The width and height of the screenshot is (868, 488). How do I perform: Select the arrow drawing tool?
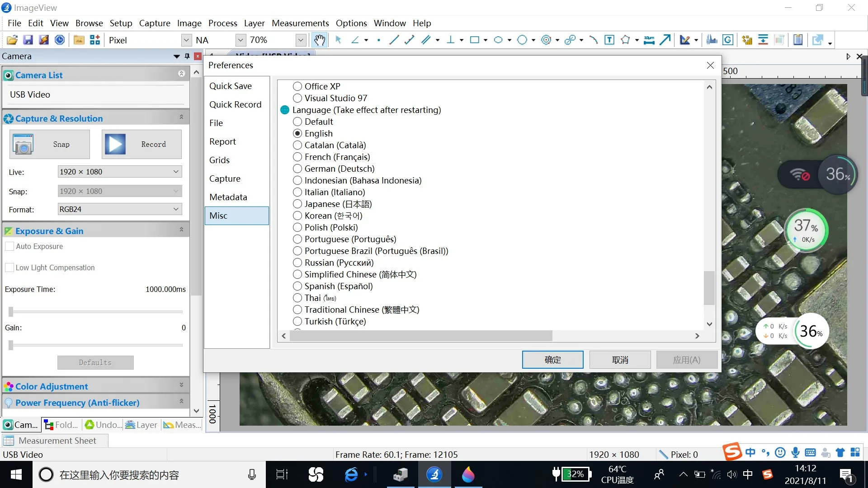pyautogui.click(x=665, y=40)
